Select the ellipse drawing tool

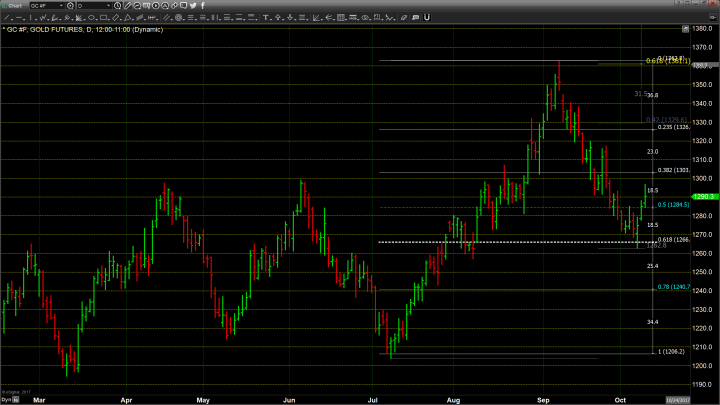pos(91,17)
